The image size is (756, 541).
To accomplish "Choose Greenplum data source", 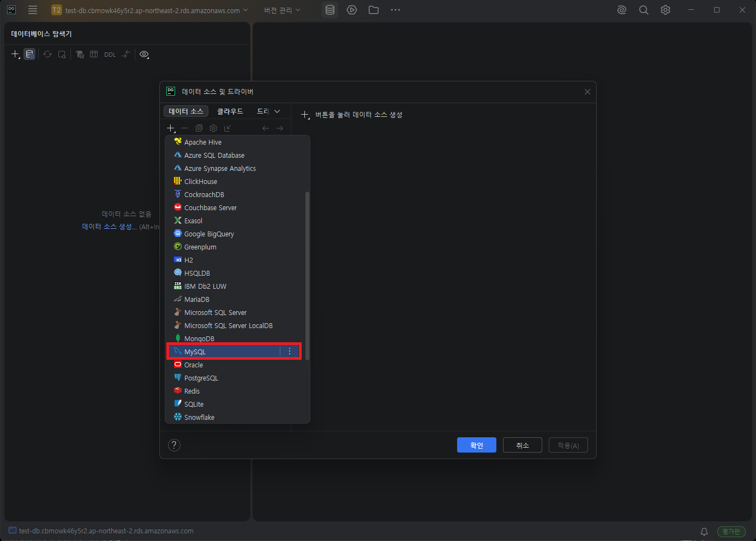I will tap(235, 247).
